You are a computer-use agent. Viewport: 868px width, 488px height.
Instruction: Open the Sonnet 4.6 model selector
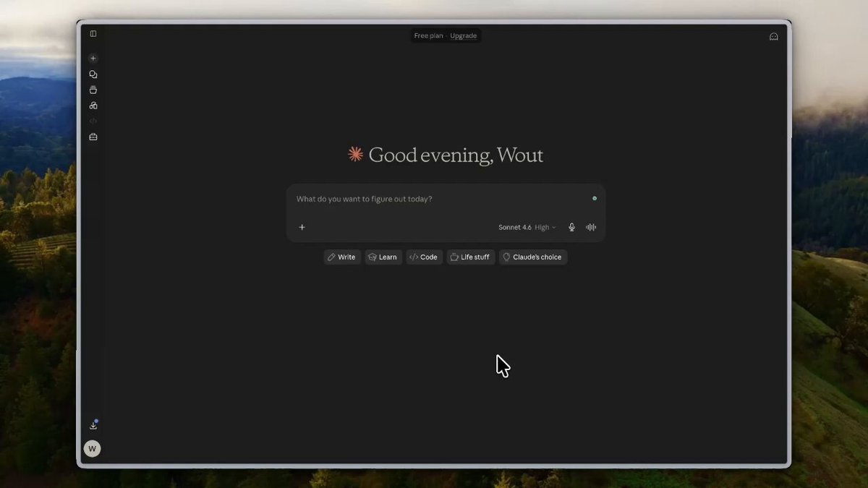pyautogui.click(x=527, y=227)
